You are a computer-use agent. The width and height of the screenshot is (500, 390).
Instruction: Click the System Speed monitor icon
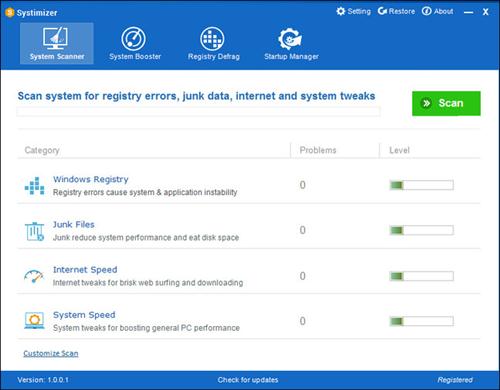(x=34, y=320)
